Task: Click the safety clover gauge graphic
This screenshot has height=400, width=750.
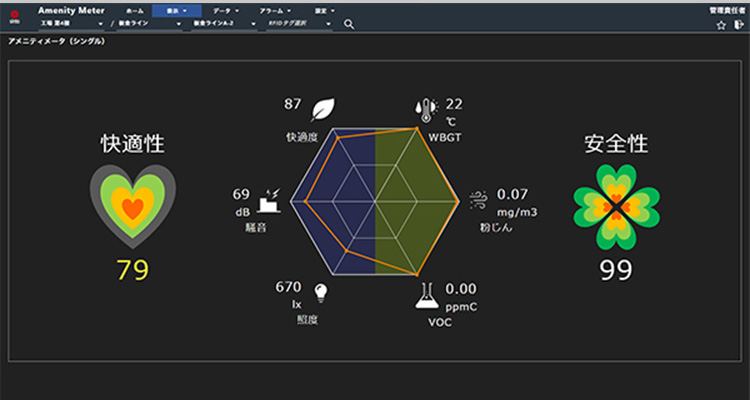Action: 615,206
